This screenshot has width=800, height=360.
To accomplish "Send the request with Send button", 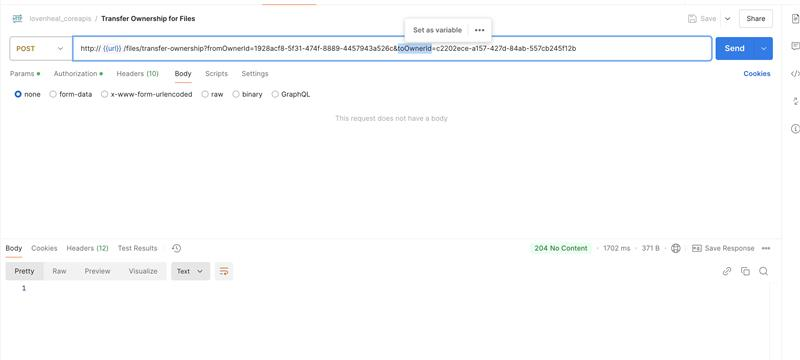I will (735, 48).
